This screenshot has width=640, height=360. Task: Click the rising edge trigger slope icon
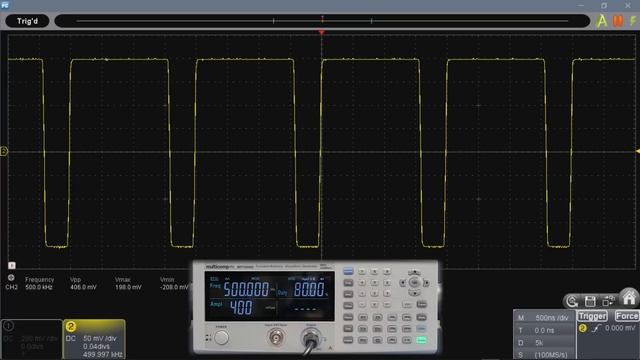click(x=596, y=328)
